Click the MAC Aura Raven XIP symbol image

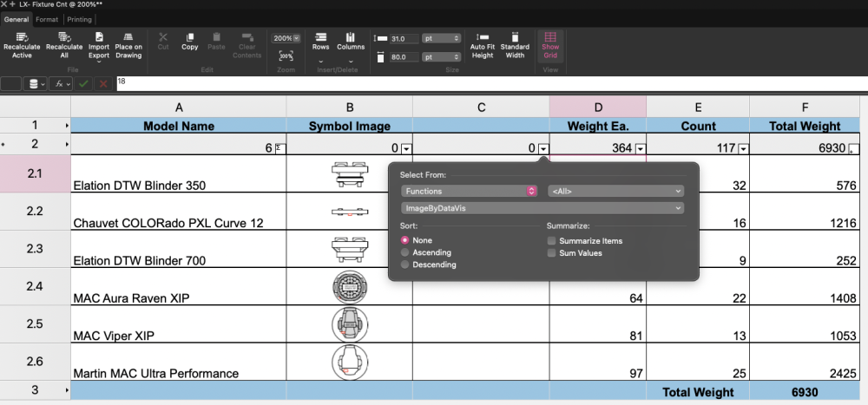point(349,286)
